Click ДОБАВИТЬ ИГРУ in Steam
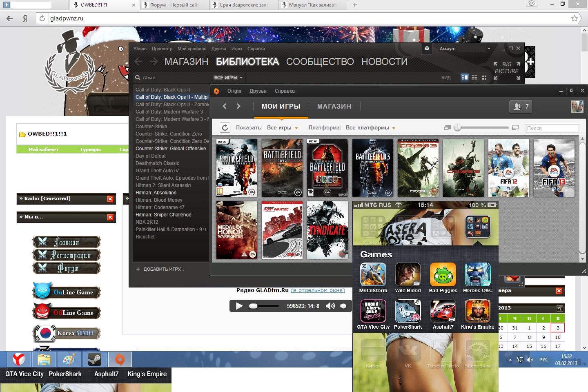 tap(160, 269)
